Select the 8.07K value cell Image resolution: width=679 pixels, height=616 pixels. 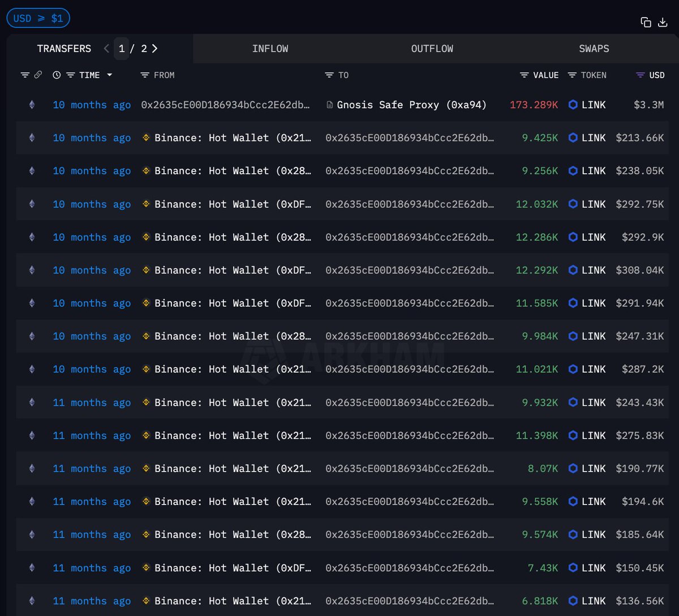coord(543,468)
